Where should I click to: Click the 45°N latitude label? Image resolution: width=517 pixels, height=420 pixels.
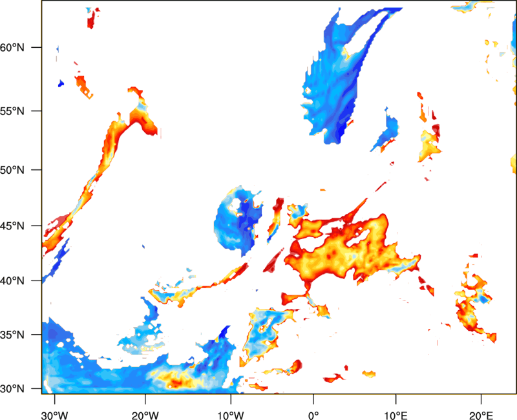12,226
